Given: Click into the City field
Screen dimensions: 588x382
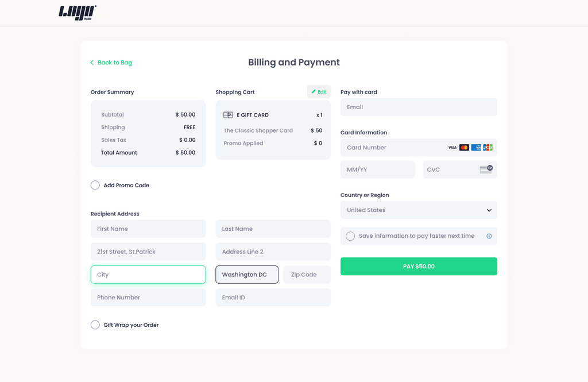Looking at the screenshot, I should [148, 275].
